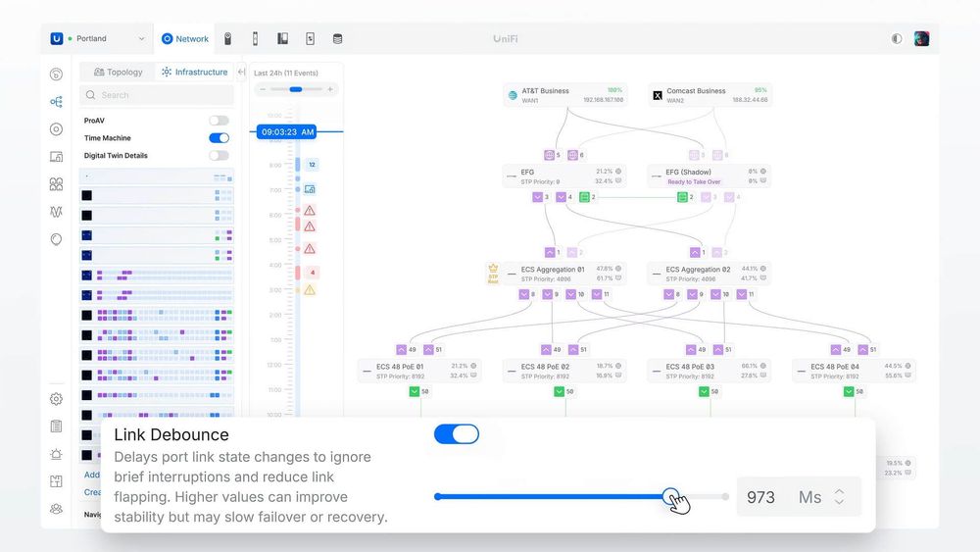Click the 09:03:23 AM time marker
The image size is (980, 552).
click(x=287, y=132)
